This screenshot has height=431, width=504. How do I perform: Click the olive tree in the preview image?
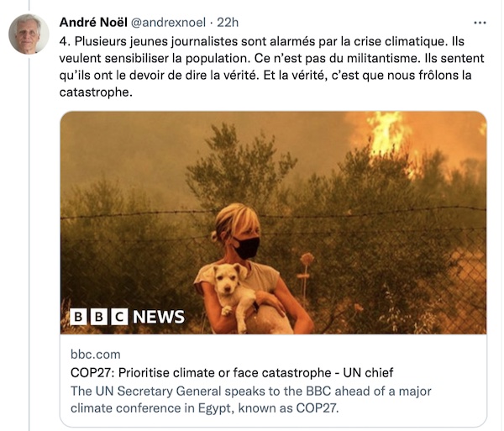[x=239, y=167]
